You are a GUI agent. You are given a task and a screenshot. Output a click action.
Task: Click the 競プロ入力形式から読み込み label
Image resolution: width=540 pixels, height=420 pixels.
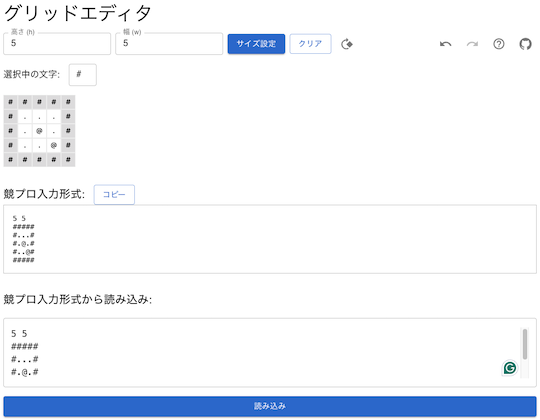click(x=77, y=299)
